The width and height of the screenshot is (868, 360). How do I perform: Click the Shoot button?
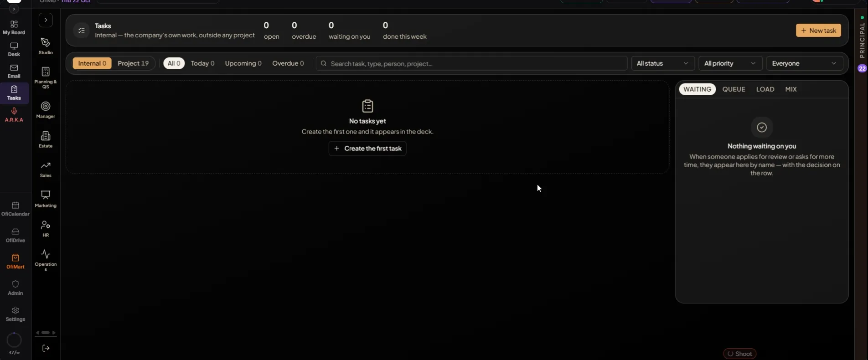click(739, 354)
